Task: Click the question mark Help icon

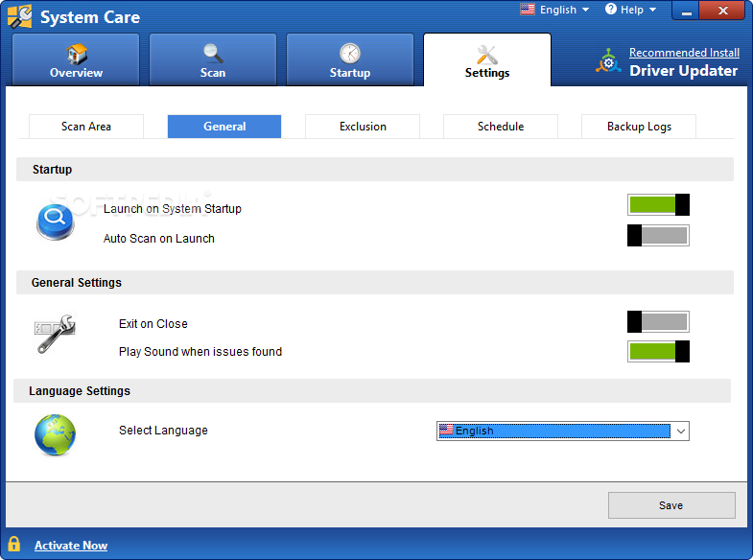Action: (610, 10)
